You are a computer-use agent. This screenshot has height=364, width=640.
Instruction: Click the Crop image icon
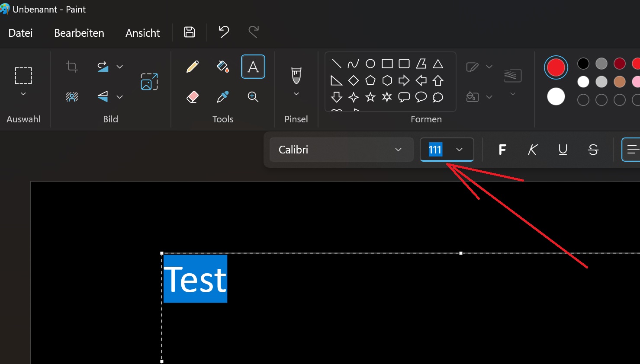pos(72,67)
